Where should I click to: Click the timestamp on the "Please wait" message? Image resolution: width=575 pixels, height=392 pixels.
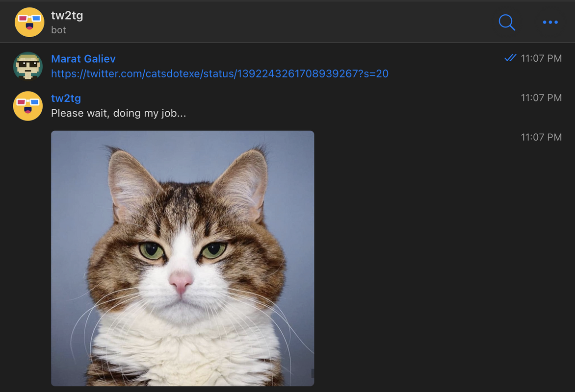tap(541, 98)
